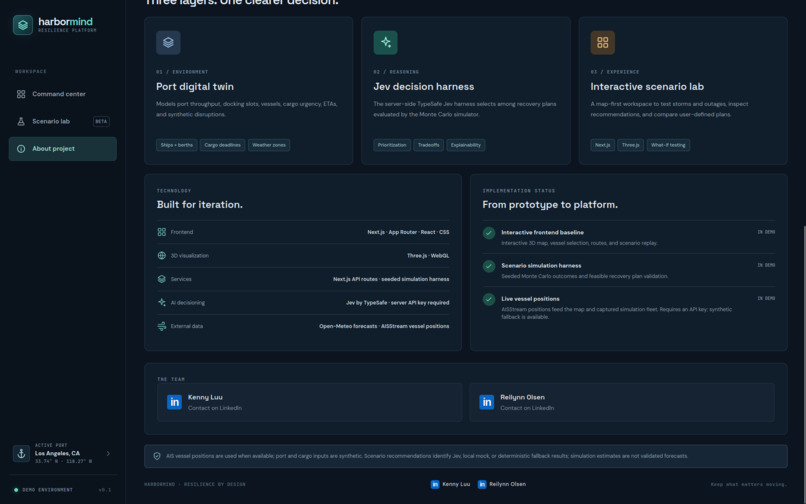The image size is (806, 504).
Task: Click the About project info icon
Action: [21, 149]
